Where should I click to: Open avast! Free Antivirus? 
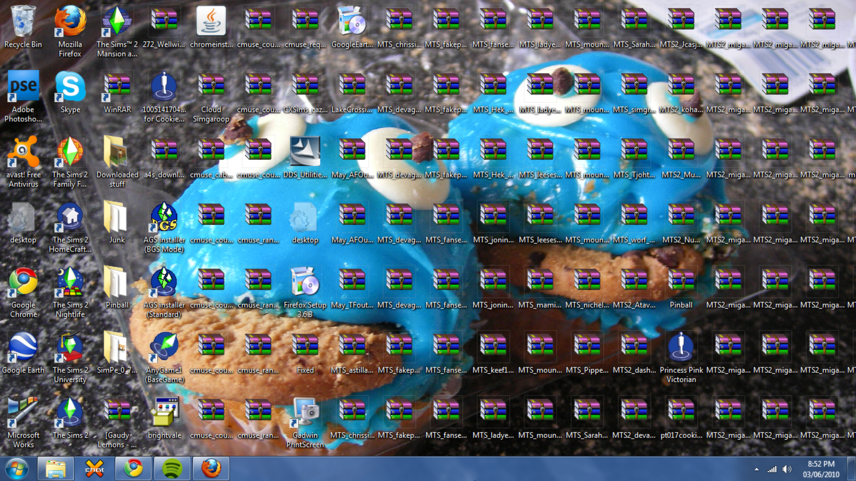[x=23, y=162]
